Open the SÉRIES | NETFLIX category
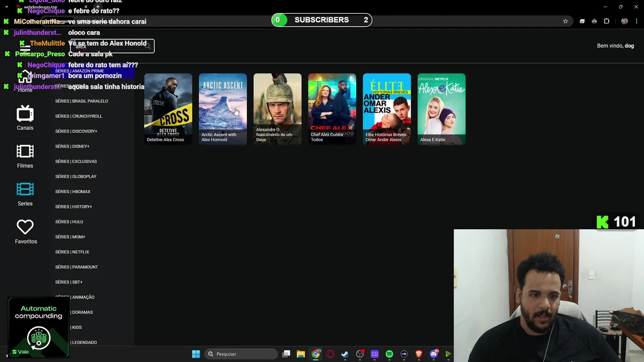 coord(72,252)
